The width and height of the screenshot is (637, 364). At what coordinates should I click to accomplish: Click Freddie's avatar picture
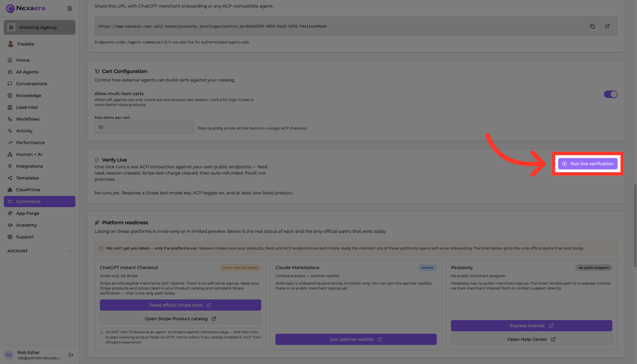pyautogui.click(x=10, y=44)
